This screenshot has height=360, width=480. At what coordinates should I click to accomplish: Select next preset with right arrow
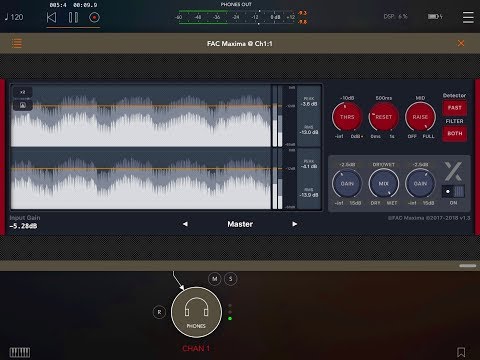click(x=295, y=224)
